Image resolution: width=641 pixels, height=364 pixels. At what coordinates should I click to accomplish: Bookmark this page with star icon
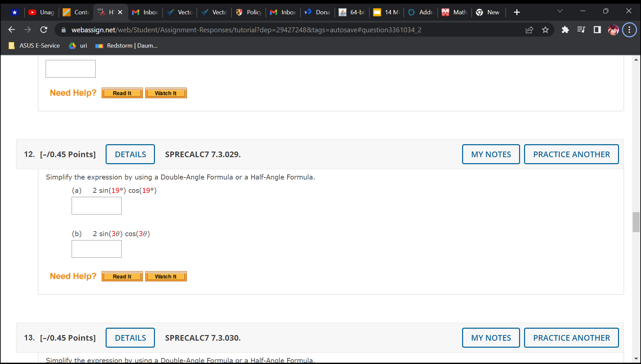[x=545, y=30]
